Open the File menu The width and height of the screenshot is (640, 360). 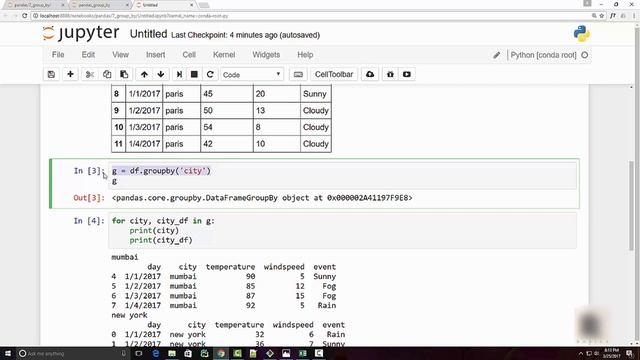coord(58,55)
